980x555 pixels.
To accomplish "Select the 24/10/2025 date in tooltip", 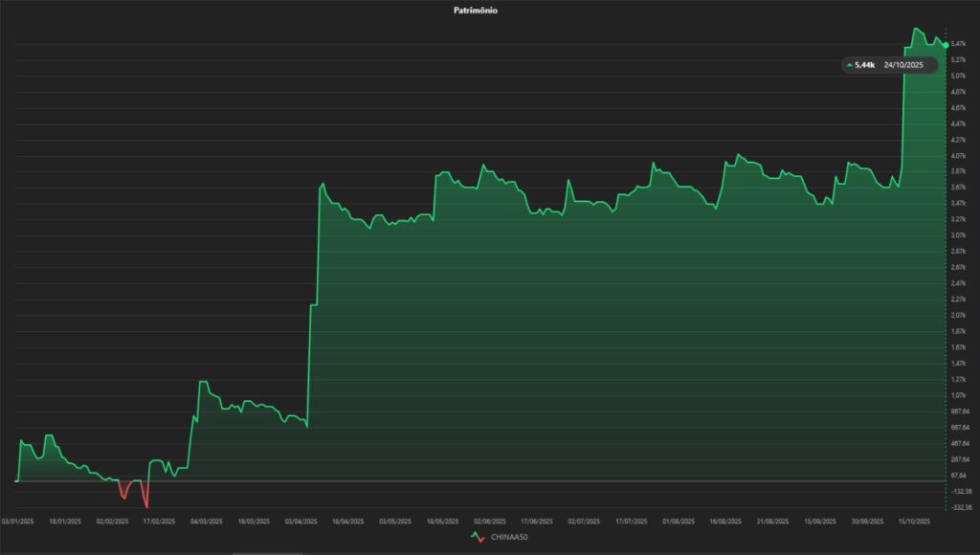I will [903, 65].
